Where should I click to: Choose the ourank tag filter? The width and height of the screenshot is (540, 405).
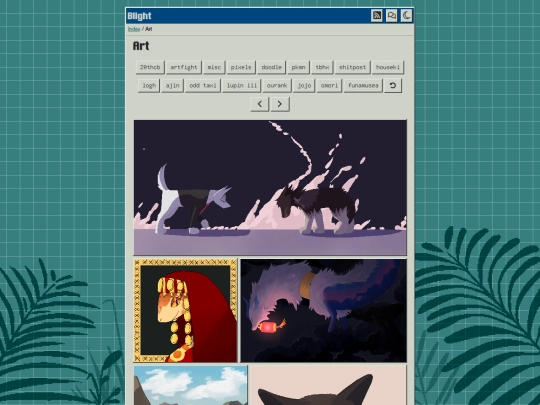(x=277, y=86)
